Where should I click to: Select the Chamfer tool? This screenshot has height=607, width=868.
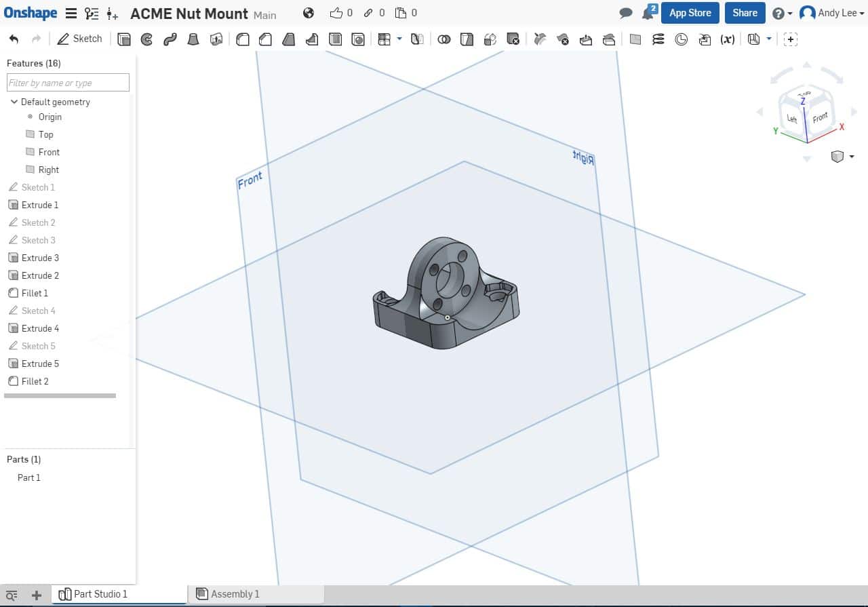click(x=266, y=39)
